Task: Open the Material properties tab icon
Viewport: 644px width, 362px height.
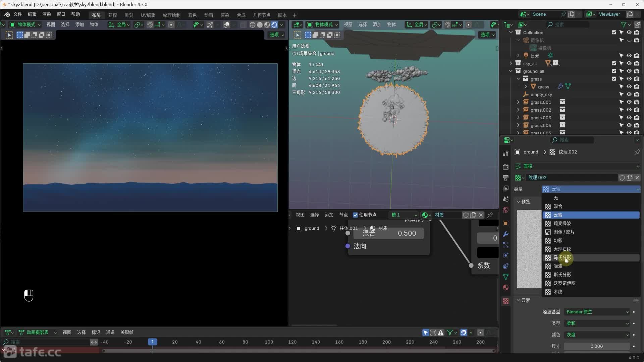Action: tap(505, 288)
